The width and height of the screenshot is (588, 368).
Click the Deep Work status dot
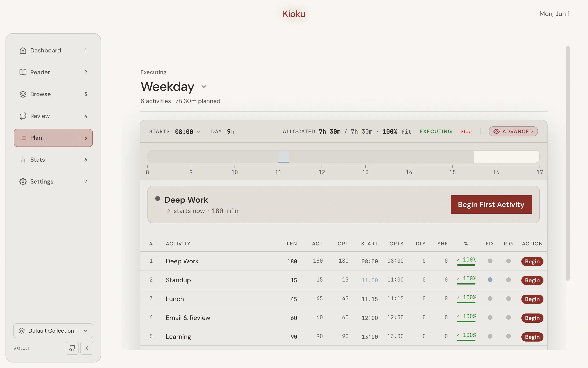pyautogui.click(x=157, y=198)
